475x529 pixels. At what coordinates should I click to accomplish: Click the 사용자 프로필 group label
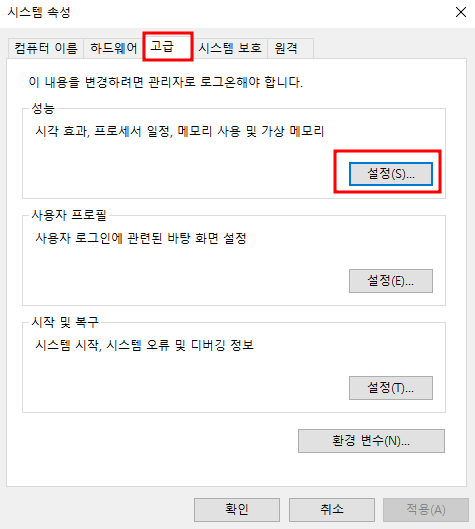69,215
